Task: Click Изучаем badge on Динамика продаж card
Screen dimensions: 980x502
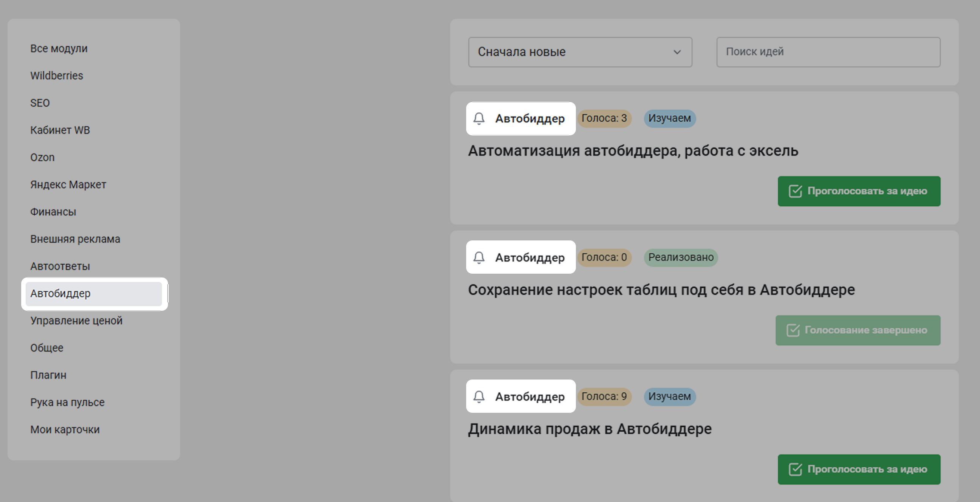Action: [670, 397]
